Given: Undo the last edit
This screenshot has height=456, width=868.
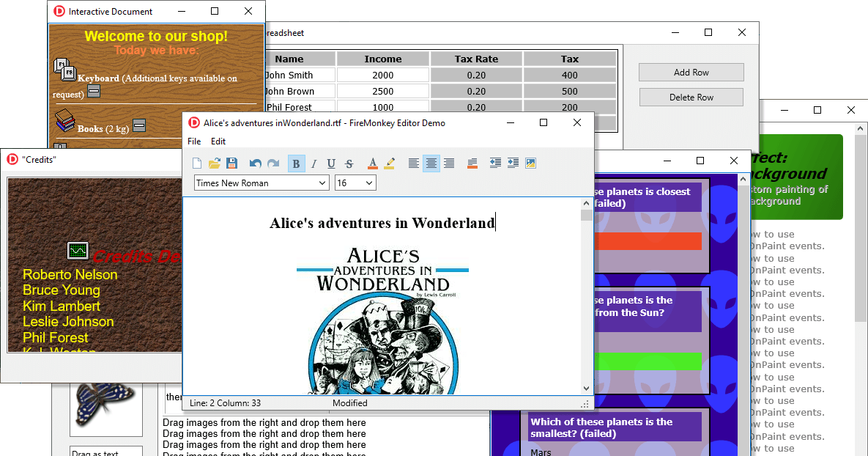Looking at the screenshot, I should (x=255, y=163).
